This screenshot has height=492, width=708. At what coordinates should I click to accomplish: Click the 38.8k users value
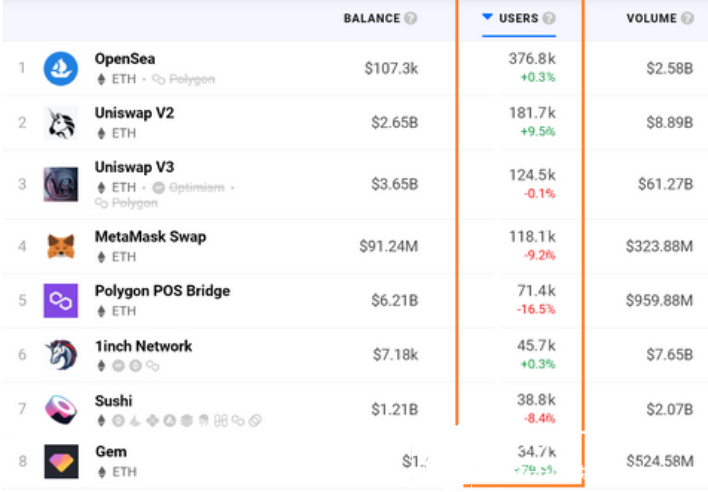coord(536,400)
